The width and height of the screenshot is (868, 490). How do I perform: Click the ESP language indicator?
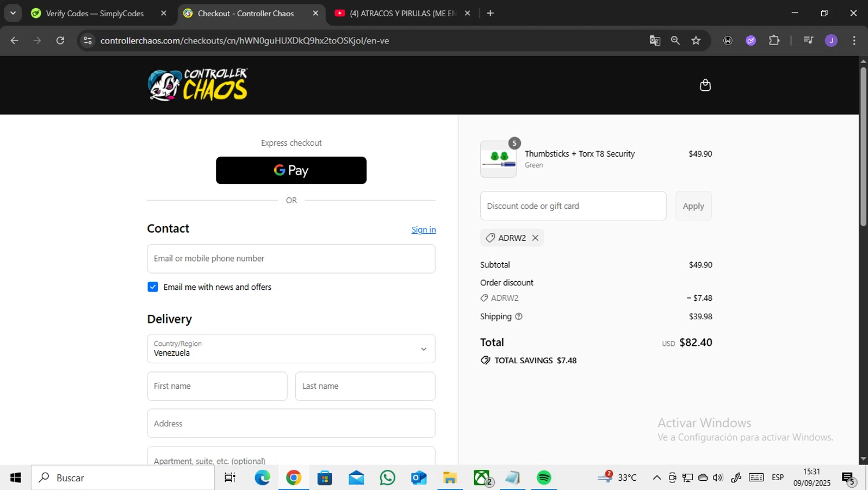point(778,478)
